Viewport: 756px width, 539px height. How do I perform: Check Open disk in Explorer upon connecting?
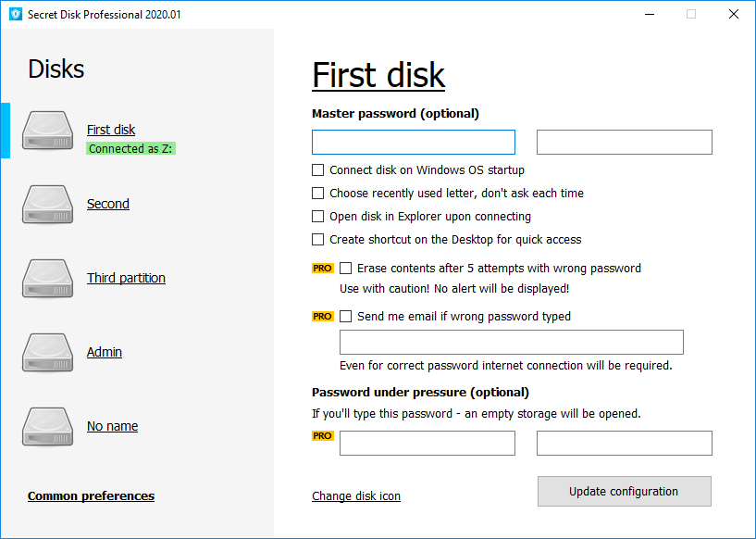click(318, 217)
